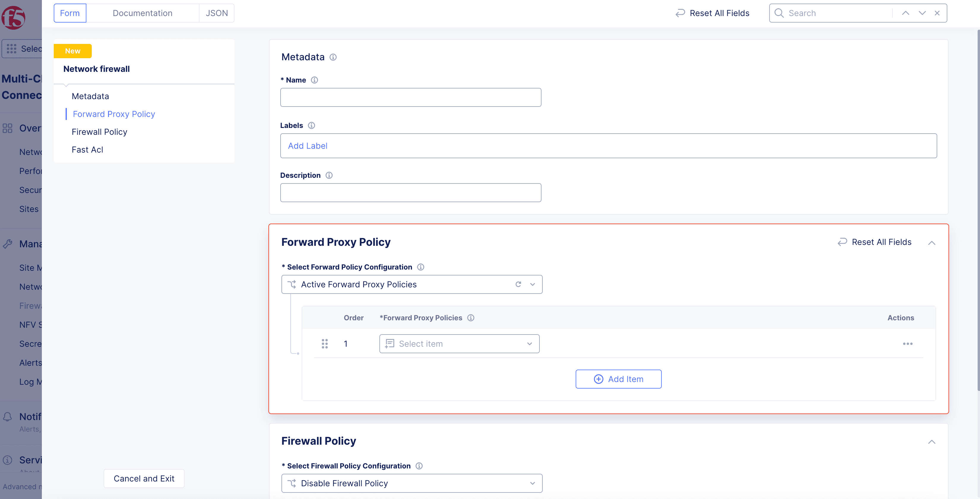
Task: Click the Labels info icon
Action: (x=311, y=126)
